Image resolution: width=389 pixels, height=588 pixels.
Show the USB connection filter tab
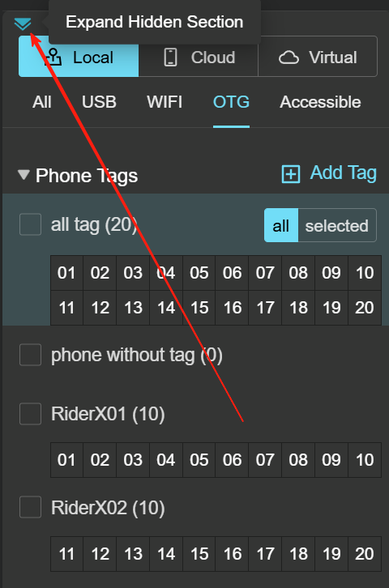click(x=99, y=102)
